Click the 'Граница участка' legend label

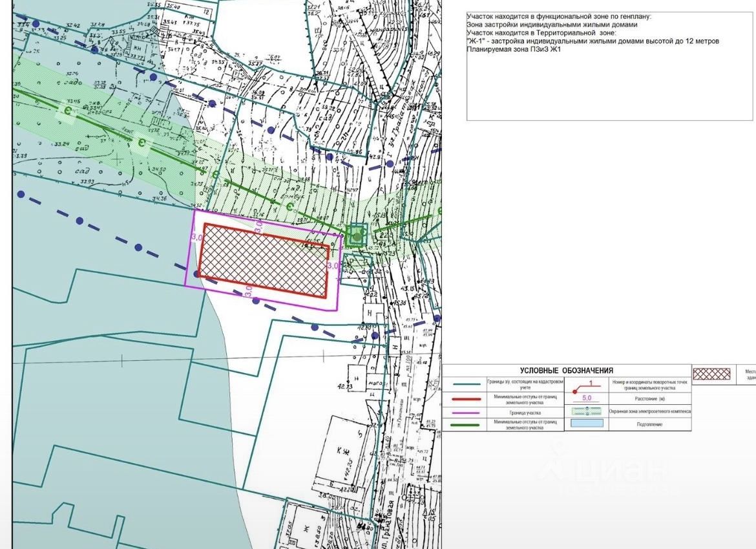coord(525,413)
